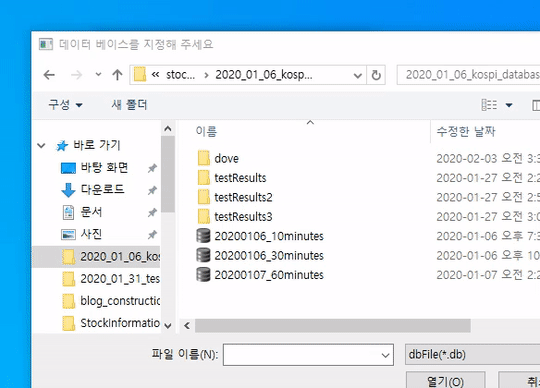Create a new folder with 새 폴더

pyautogui.click(x=129, y=105)
